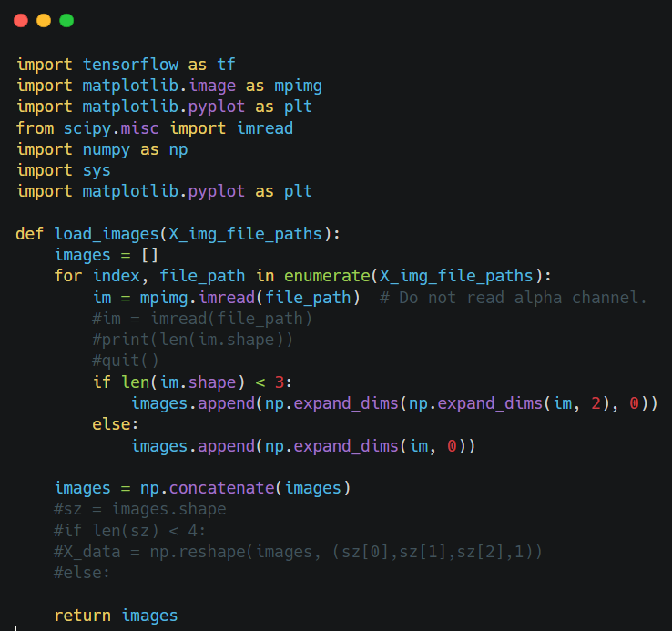The width and height of the screenshot is (672, 631).
Task: Click the function name 'load_images'
Action: (x=107, y=234)
